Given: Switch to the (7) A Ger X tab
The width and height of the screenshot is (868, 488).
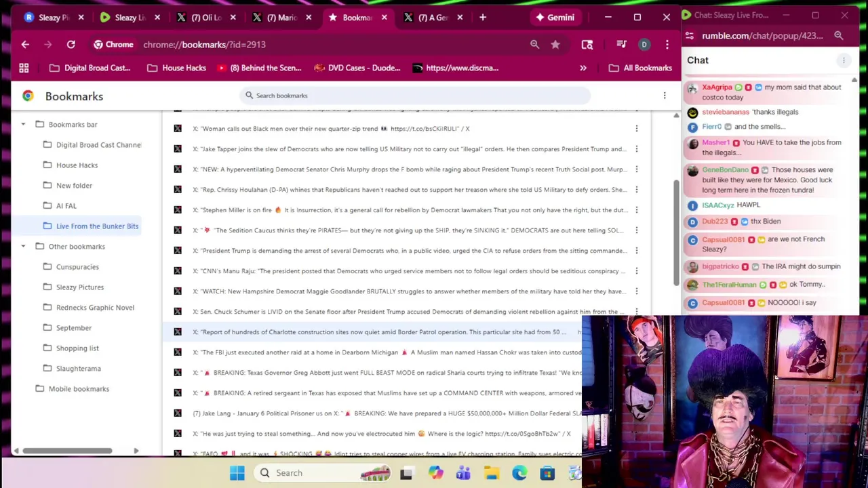Looking at the screenshot, I should coord(433,18).
